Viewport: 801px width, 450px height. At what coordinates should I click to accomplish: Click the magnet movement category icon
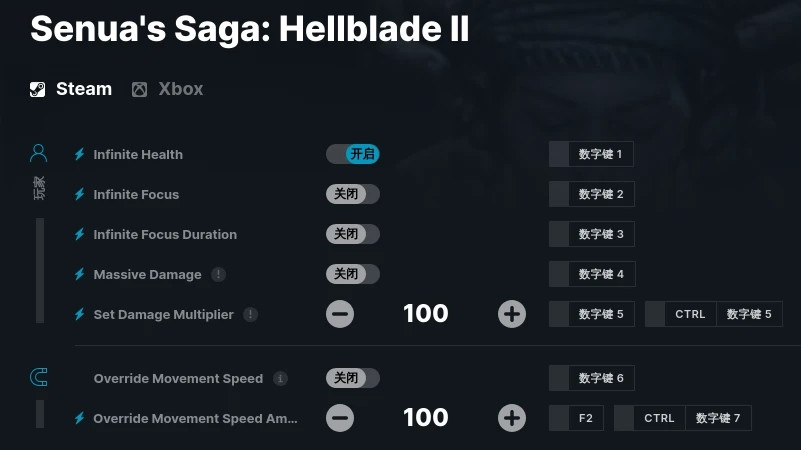(x=39, y=377)
